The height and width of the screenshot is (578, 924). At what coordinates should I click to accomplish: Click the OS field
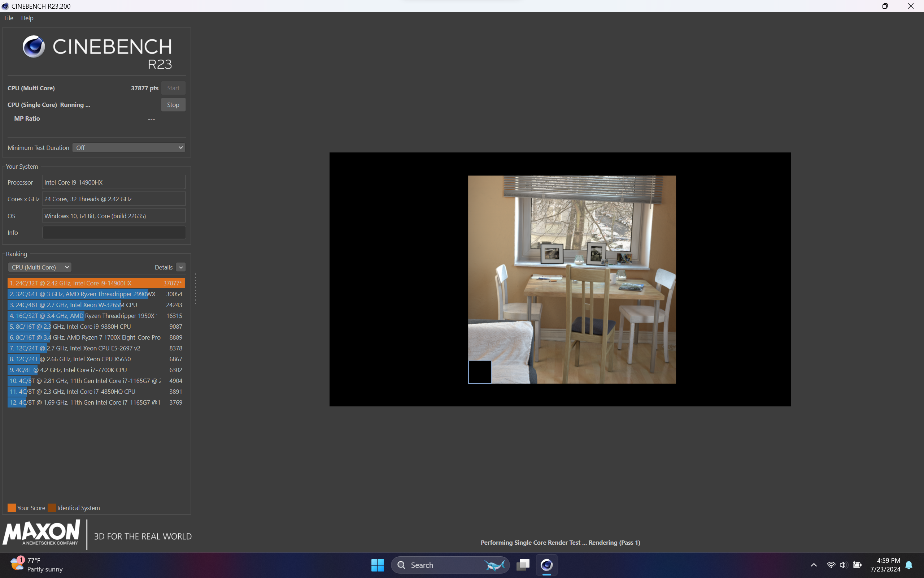(x=114, y=216)
